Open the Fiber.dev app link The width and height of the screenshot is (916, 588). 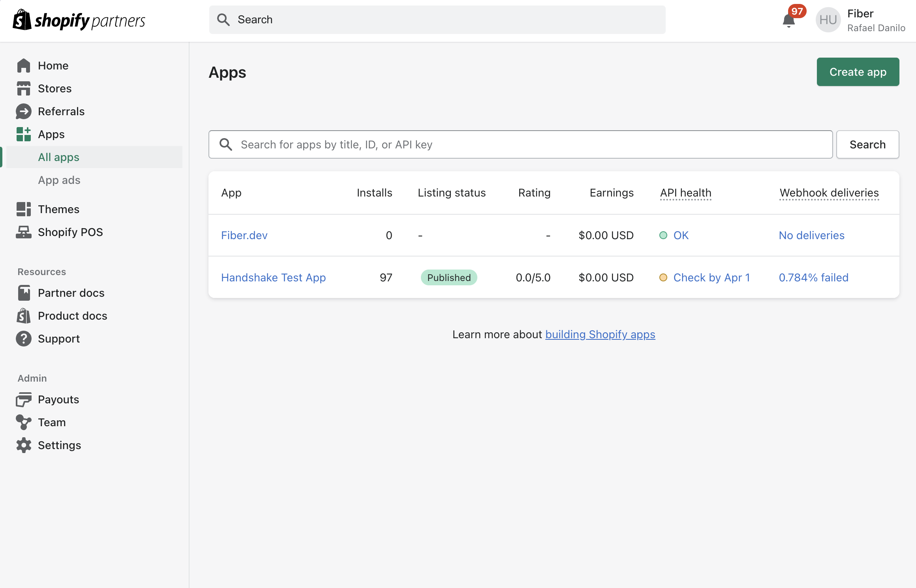click(x=244, y=235)
